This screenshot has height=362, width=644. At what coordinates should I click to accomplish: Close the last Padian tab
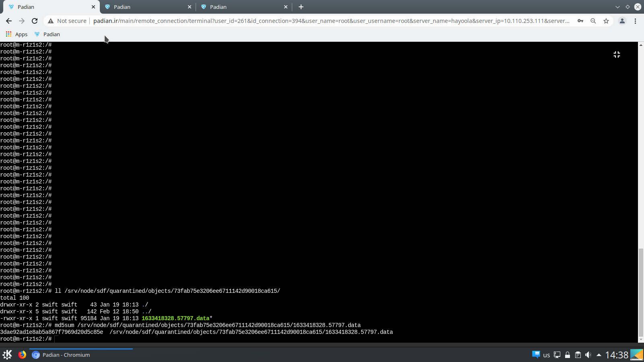pos(286,7)
